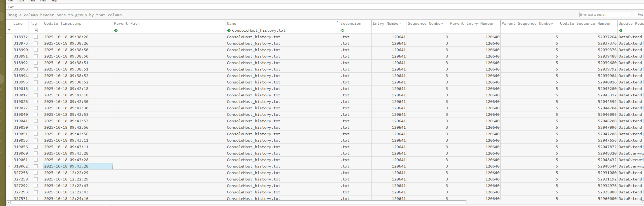Open the View menu
644x206 pixels.
pyautogui.click(x=43, y=1)
